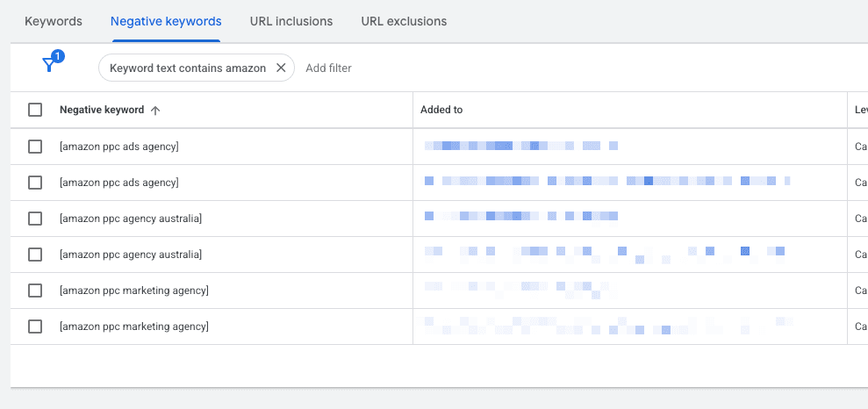
Task: Open the URL exclusions tab
Action: click(x=404, y=22)
